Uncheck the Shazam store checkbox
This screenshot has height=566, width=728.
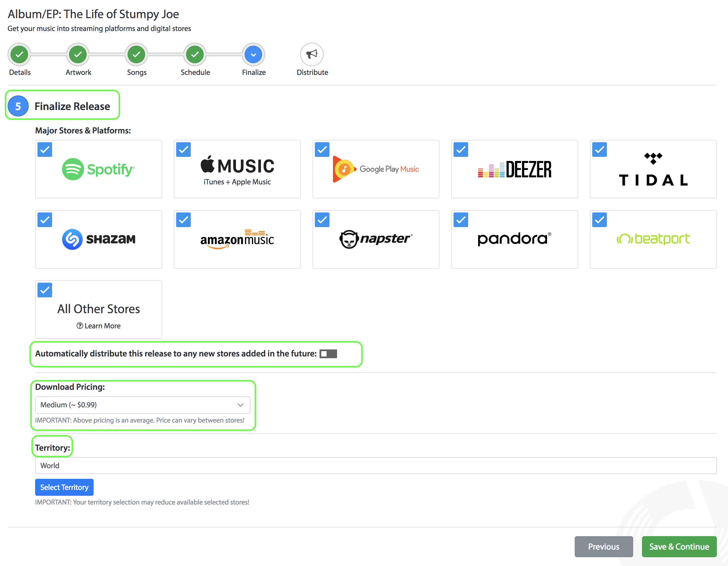[x=45, y=220]
